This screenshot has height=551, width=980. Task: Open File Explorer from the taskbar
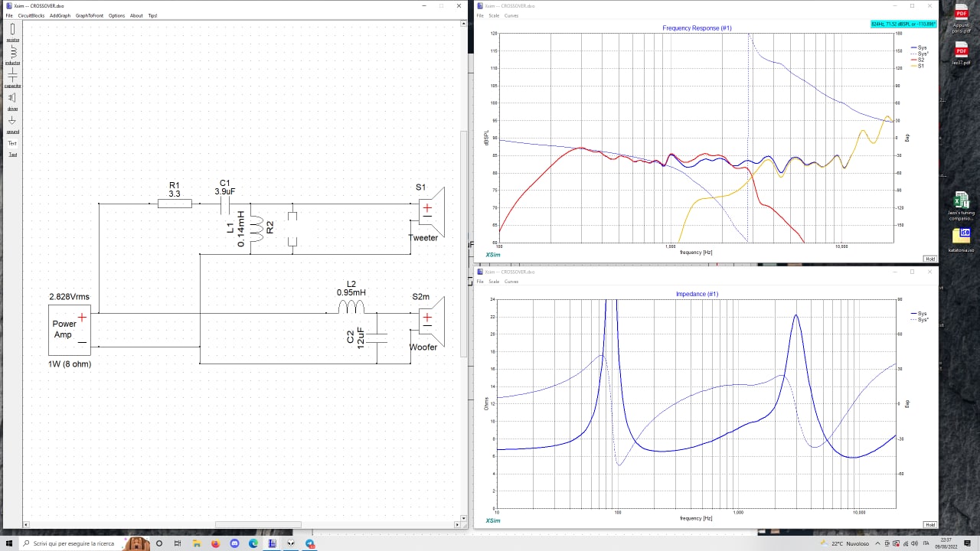(196, 543)
